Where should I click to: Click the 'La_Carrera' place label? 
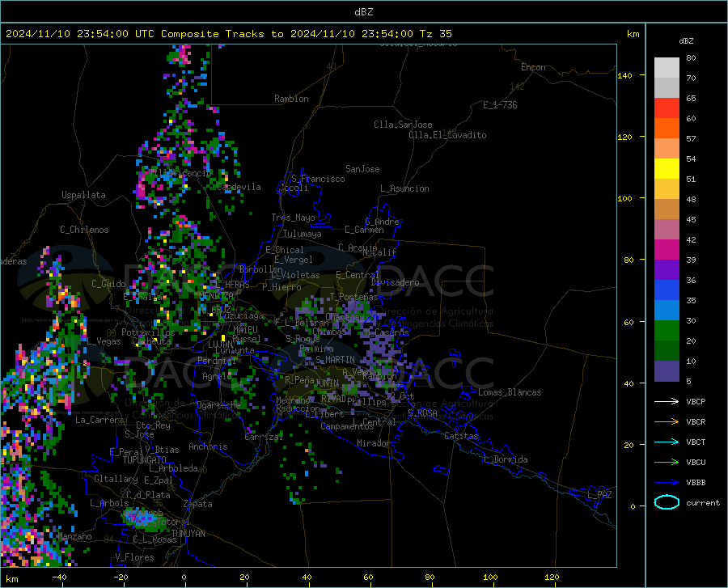(99, 420)
